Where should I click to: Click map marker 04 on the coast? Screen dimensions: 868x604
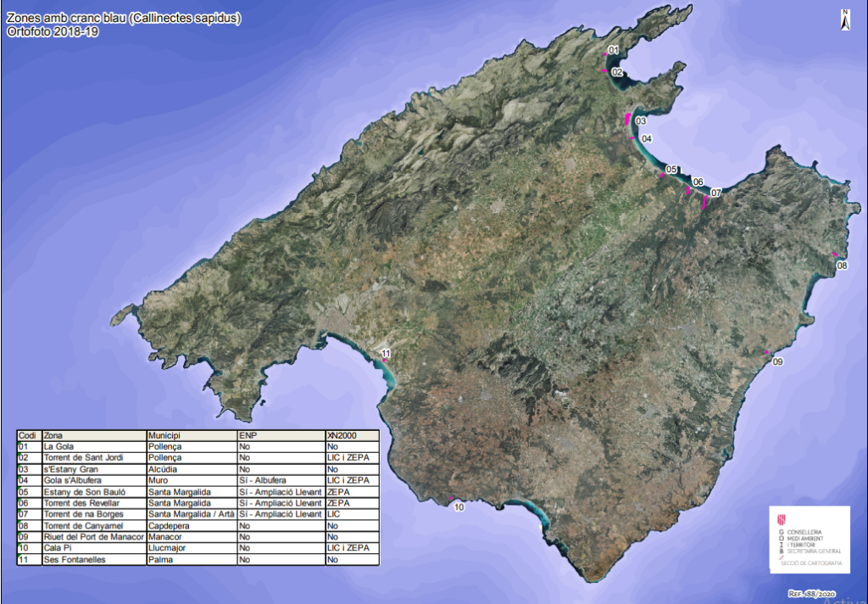(x=633, y=137)
